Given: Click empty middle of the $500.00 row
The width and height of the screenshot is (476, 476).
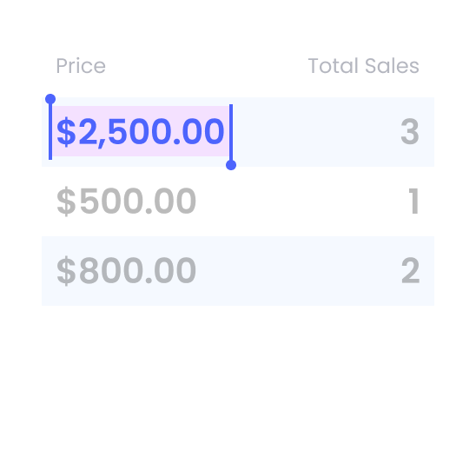Looking at the screenshot, I should [x=301, y=201].
